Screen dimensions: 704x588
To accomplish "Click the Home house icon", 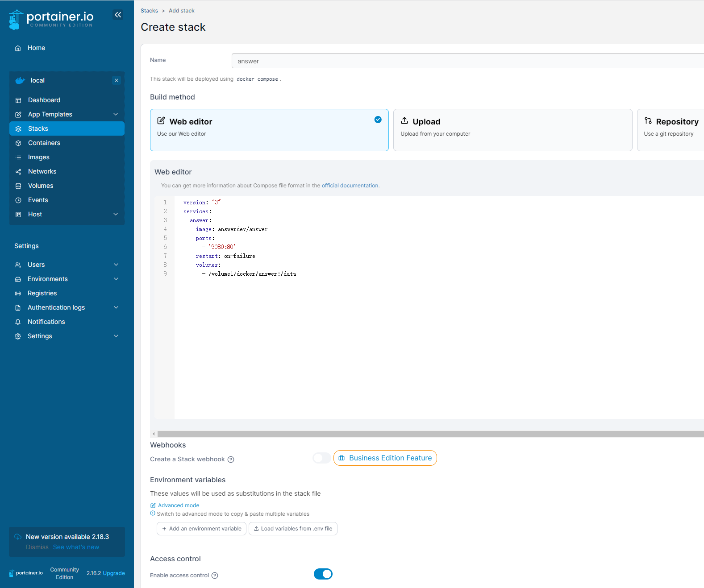I will [18, 48].
